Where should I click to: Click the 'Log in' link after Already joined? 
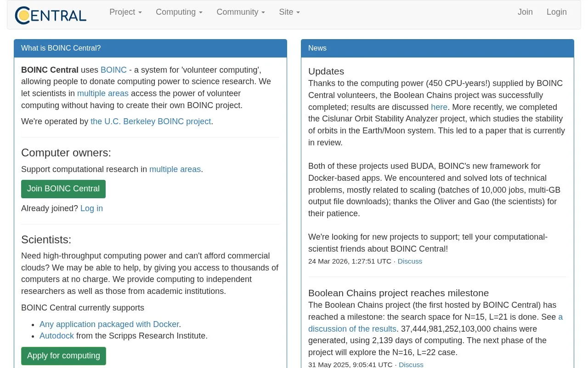pos(91,208)
